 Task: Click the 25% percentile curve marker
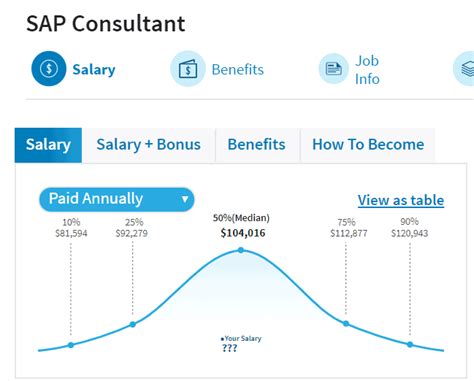click(133, 324)
